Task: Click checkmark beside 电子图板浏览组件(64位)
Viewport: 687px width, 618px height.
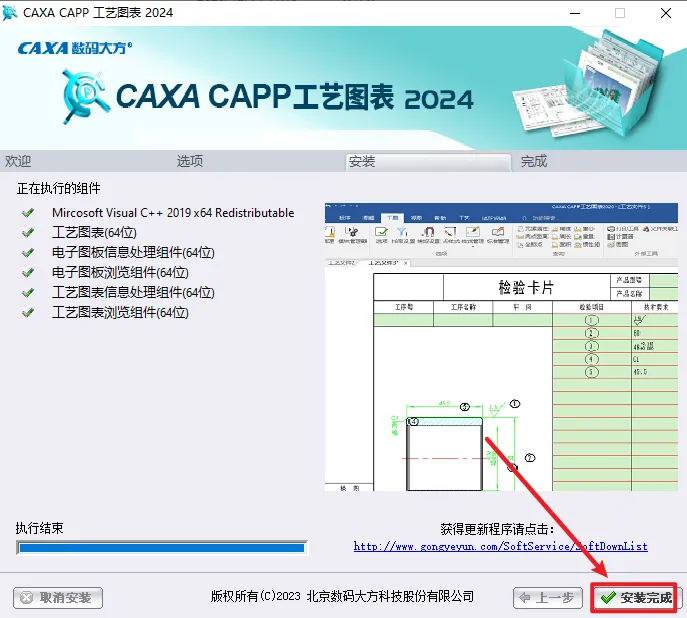Action: 28,273
